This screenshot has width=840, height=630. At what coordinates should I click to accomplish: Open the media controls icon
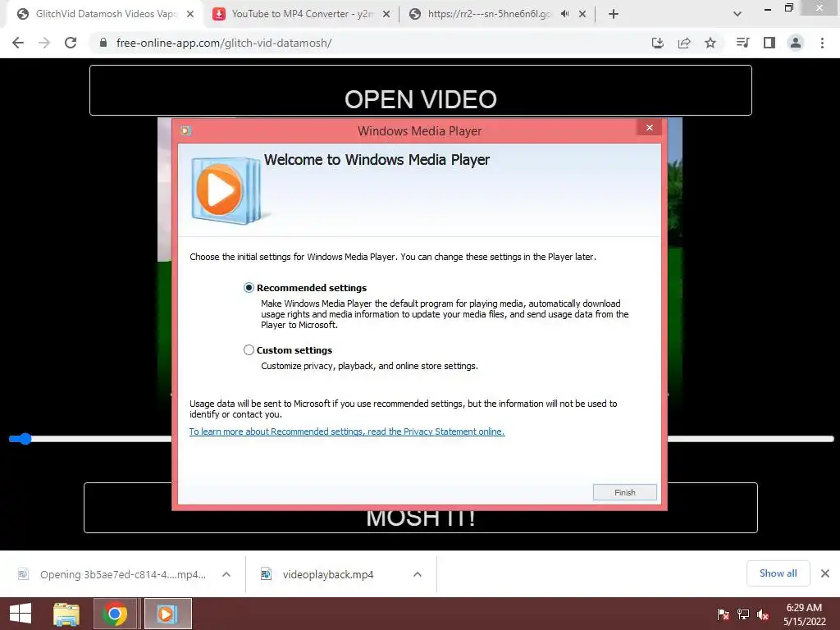pyautogui.click(x=742, y=43)
